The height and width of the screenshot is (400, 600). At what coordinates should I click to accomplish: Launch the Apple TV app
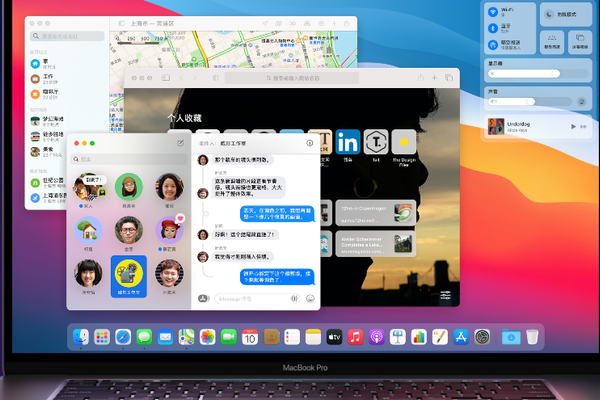coord(334,337)
